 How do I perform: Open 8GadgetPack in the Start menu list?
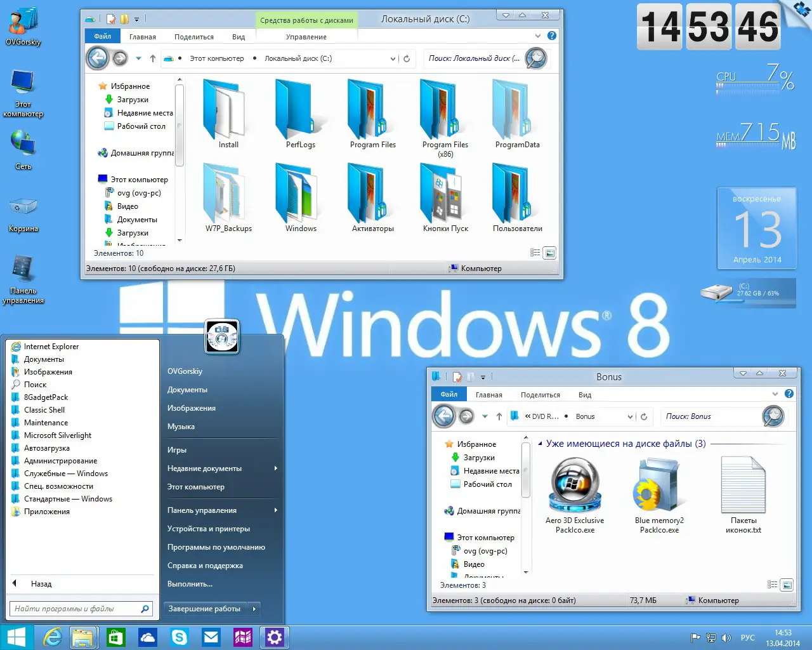[x=46, y=397]
